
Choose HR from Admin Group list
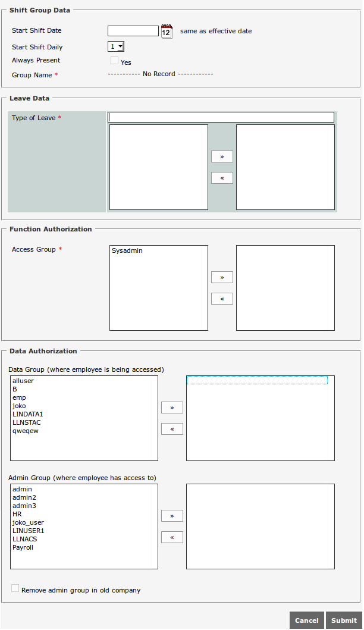(x=17, y=514)
